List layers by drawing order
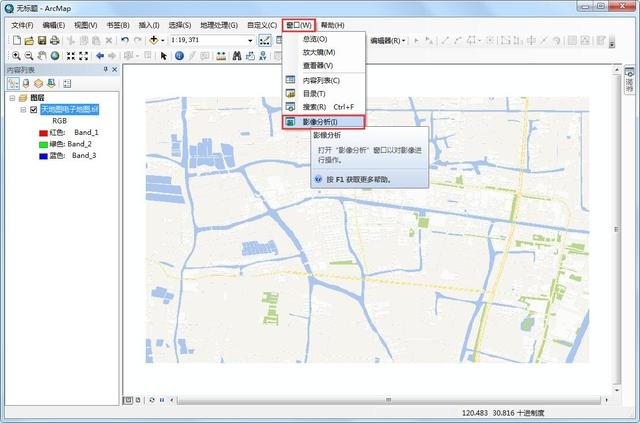The width and height of the screenshot is (640, 423). click(13, 84)
